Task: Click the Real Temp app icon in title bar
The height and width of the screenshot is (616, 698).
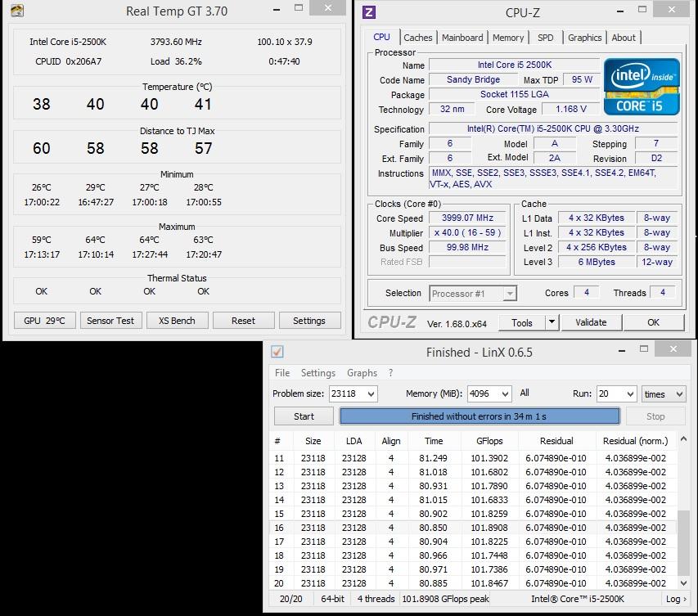Action: (x=17, y=11)
